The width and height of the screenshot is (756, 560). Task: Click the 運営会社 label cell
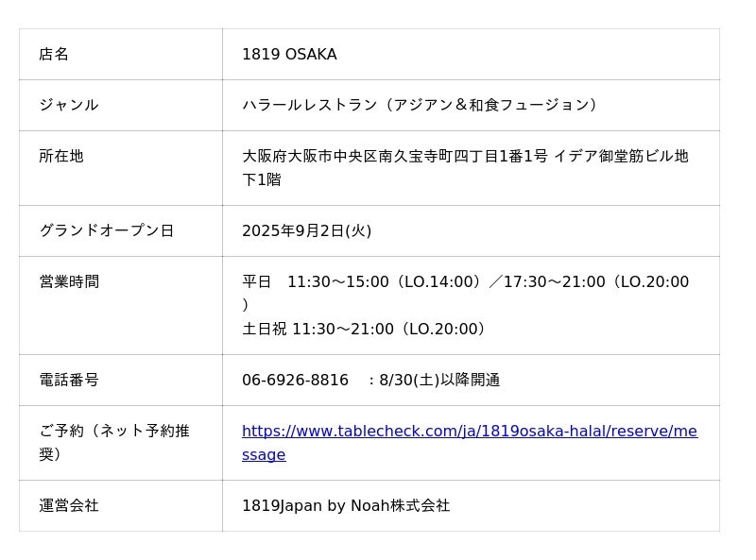pos(69,506)
